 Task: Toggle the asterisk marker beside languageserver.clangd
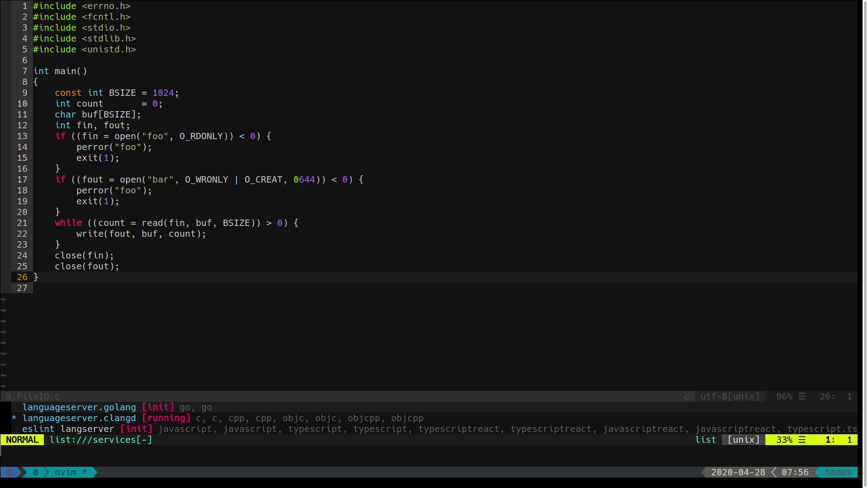point(13,418)
